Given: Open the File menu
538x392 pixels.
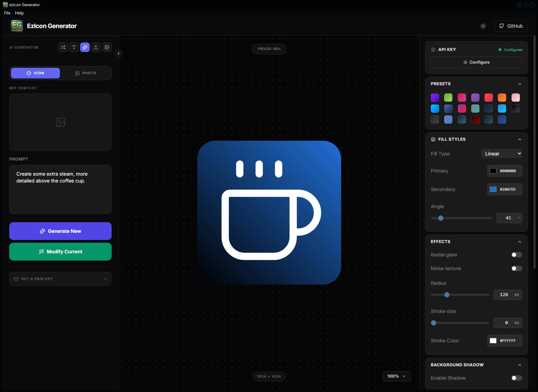Looking at the screenshot, I should 7,13.
